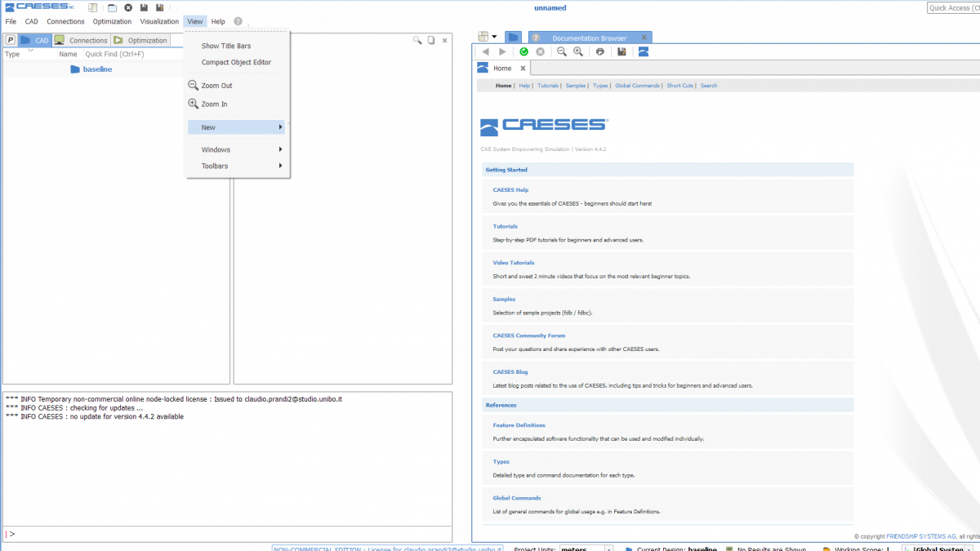Open the Search navigation link
The image size is (980, 551).
click(708, 86)
